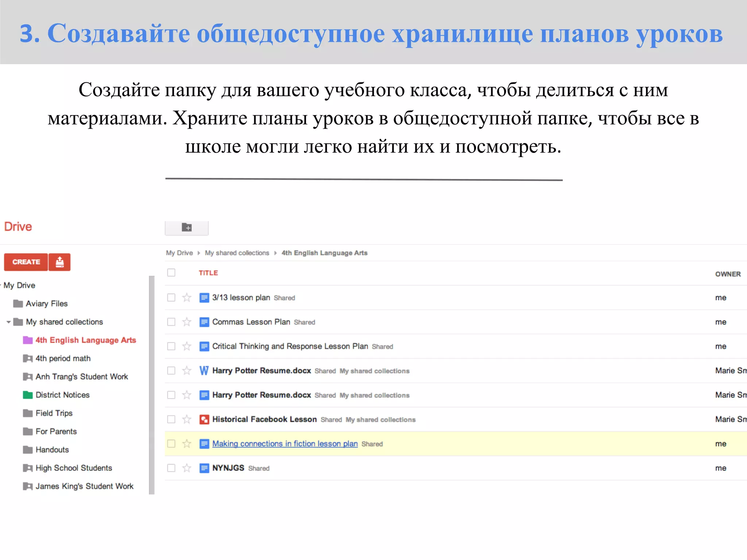Screen dimensions: 747x560
Task: Click the sidebar vertical scrollbar
Action: pyautogui.click(x=152, y=385)
